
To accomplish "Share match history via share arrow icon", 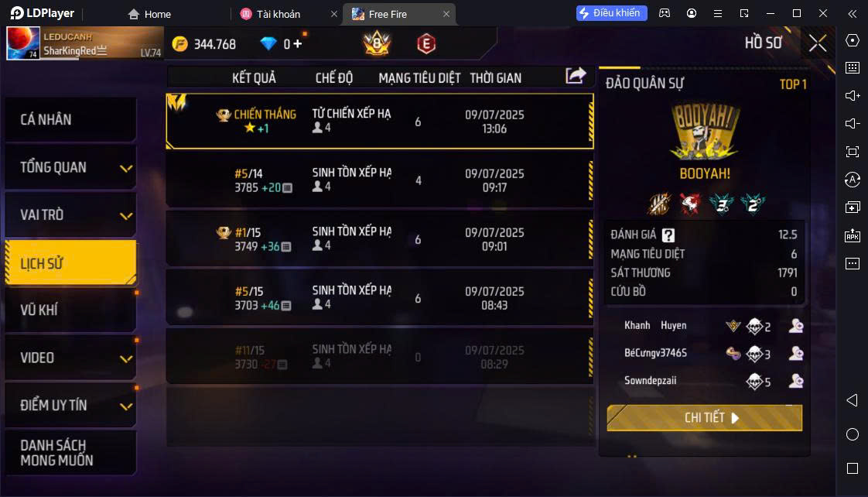I will (x=575, y=75).
